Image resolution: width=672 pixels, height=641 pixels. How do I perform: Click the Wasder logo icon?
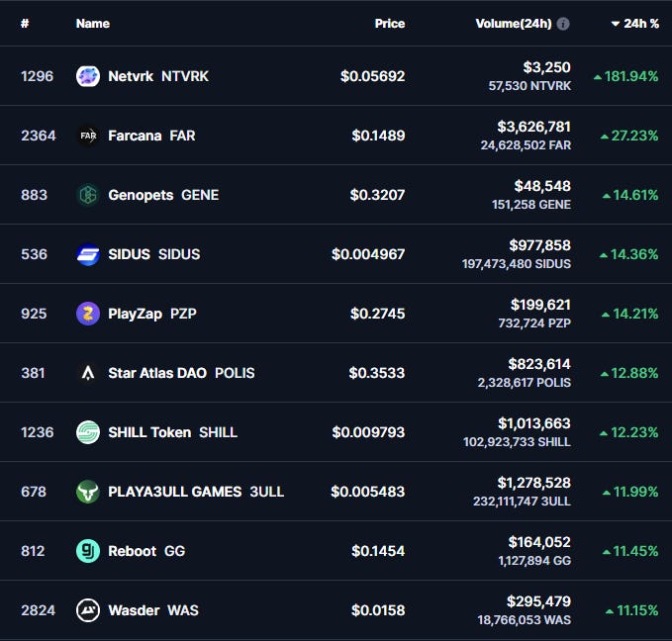pos(88,610)
